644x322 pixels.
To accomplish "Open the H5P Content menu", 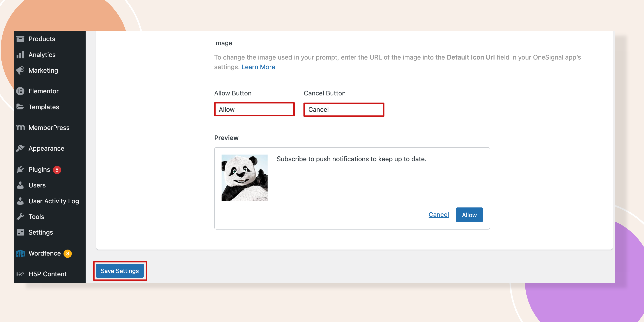I will [47, 274].
